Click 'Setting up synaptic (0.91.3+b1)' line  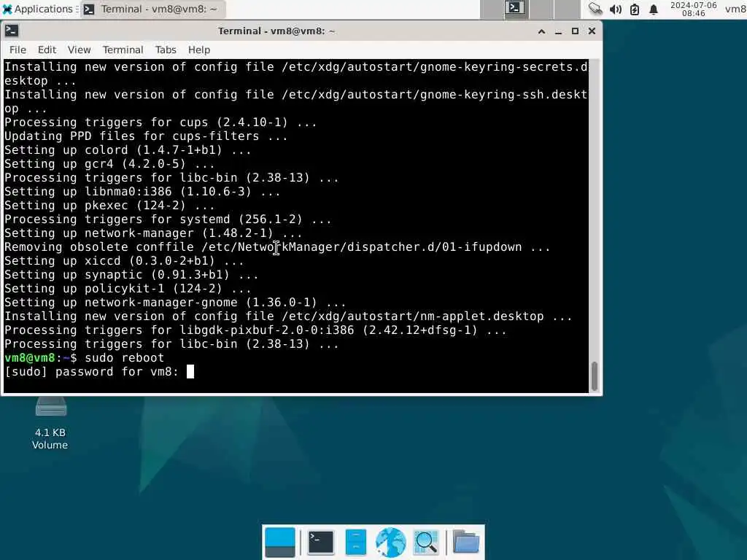pos(131,275)
